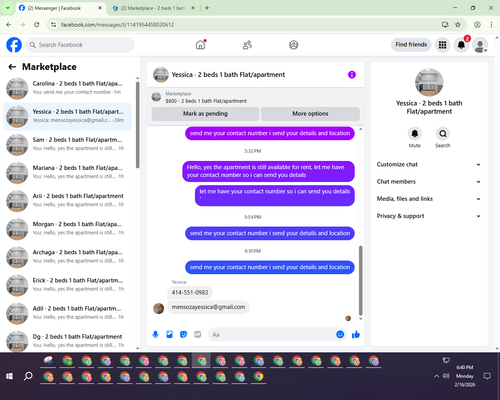Reload the page
This screenshot has width=500, height=400.
(37, 25)
